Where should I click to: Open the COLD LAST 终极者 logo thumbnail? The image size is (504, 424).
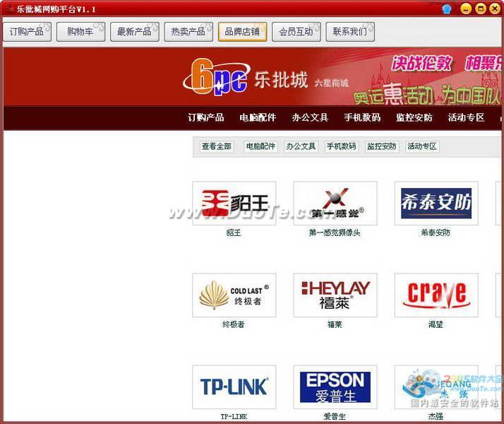tap(234, 295)
